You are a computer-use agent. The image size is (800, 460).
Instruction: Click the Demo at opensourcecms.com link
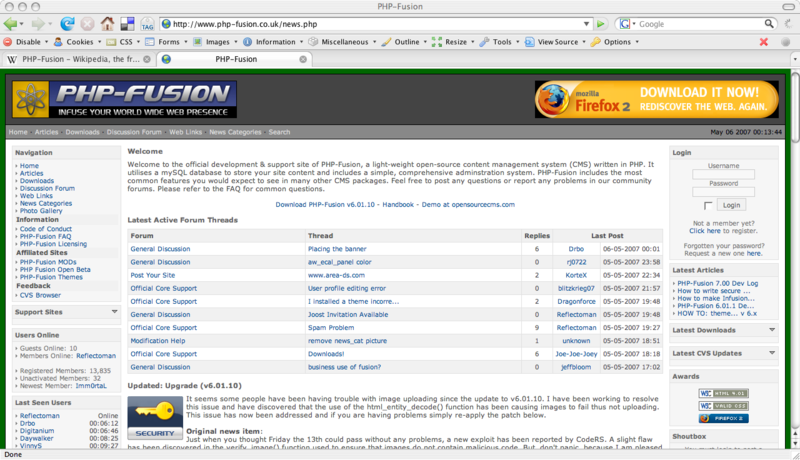pyautogui.click(x=468, y=205)
